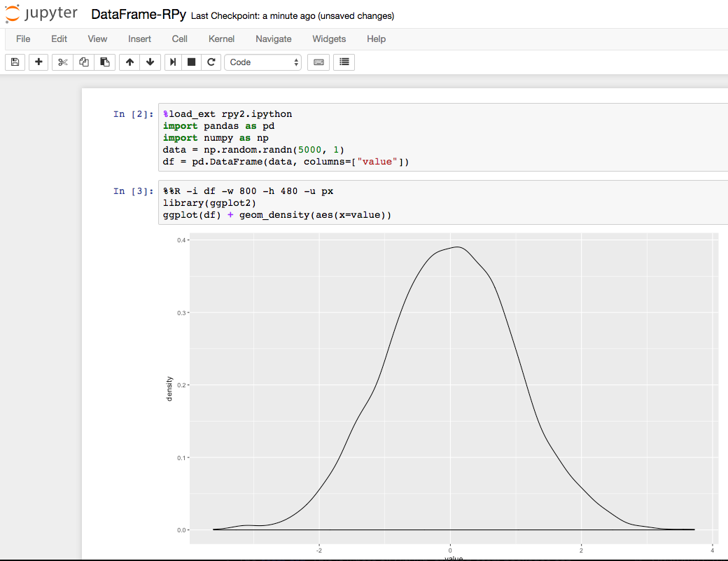Click the 0.3 y-axis tick label

point(181,313)
